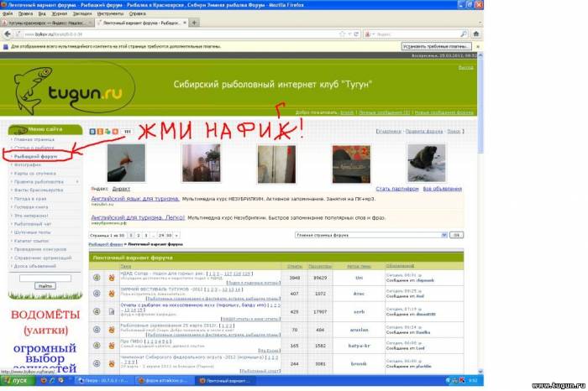Click the OK button next to the forum dropdown
The image size is (588, 391).
point(456,235)
